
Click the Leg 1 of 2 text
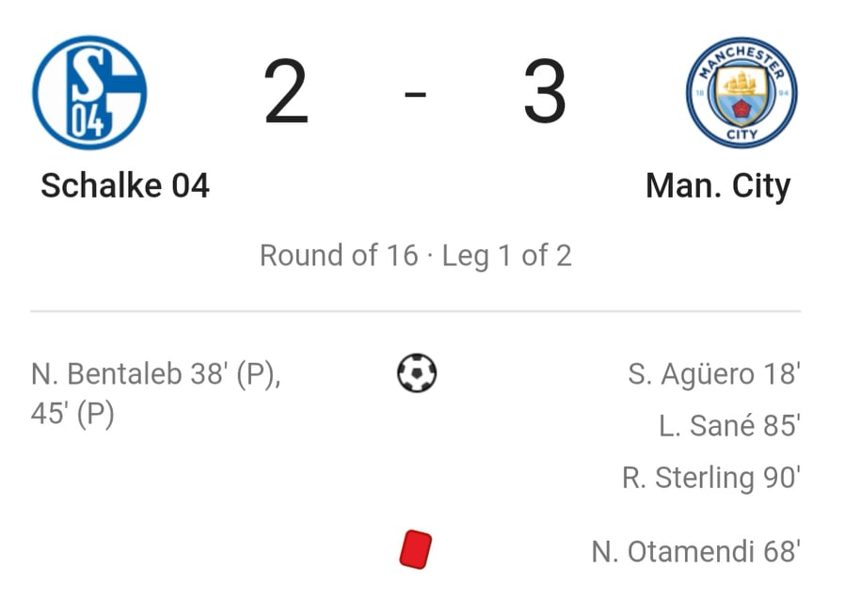pos(507,256)
